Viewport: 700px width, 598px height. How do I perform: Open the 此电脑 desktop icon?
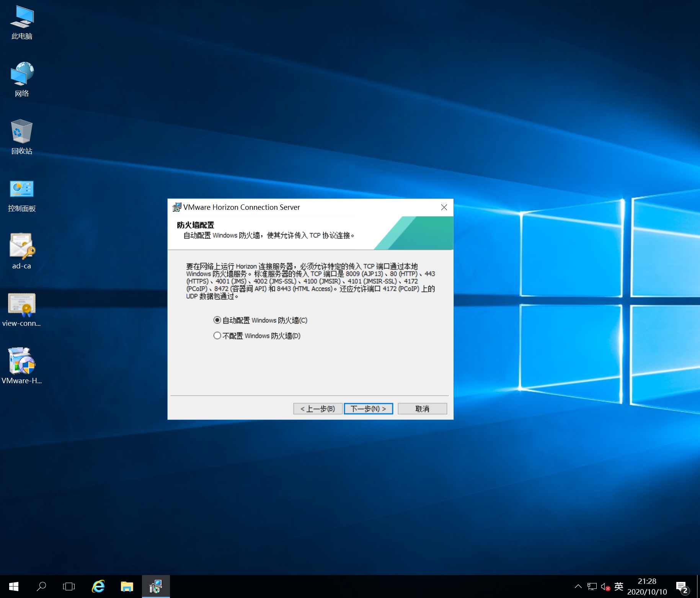(22, 23)
